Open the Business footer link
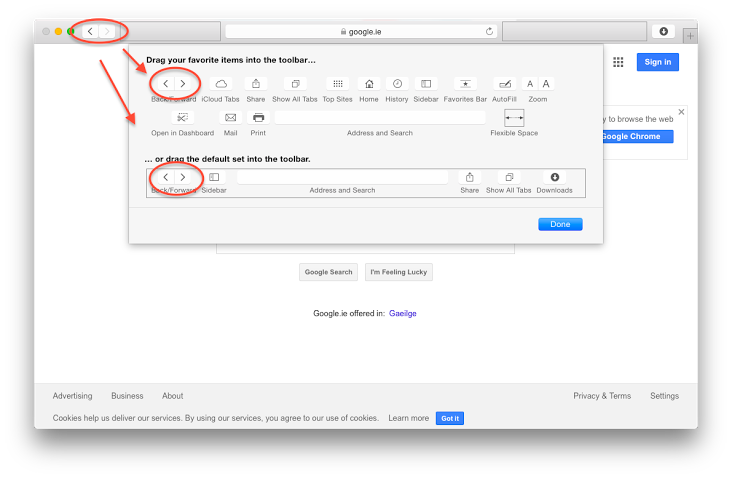This screenshot has height=478, width=732. 127,396
